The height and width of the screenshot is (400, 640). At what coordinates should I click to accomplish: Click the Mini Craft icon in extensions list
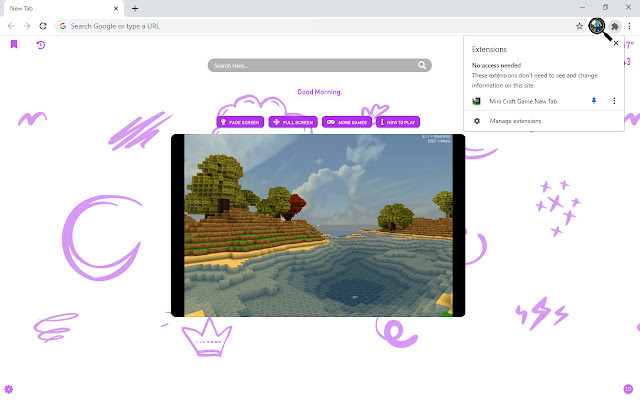[476, 101]
